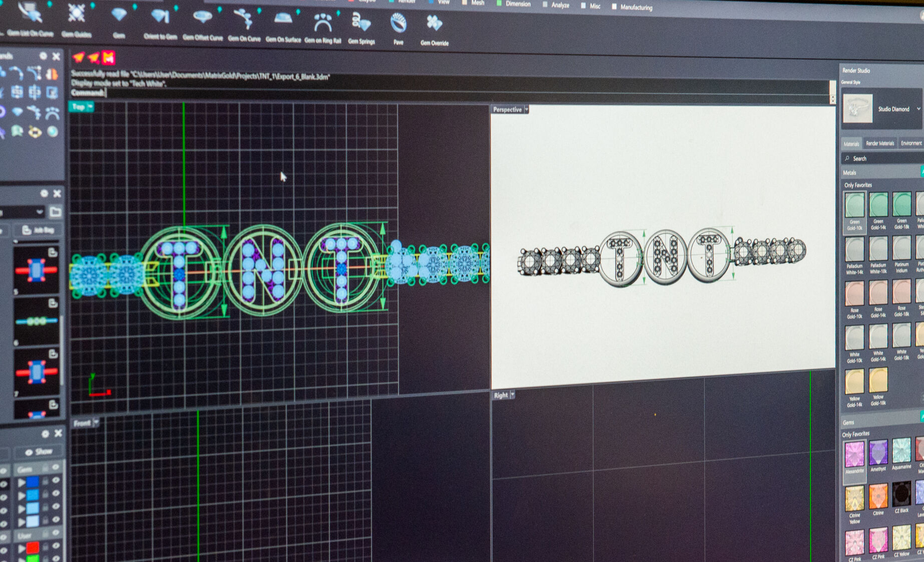The image size is (924, 562).
Task: Expand the red User layer arrow
Action: [22, 548]
